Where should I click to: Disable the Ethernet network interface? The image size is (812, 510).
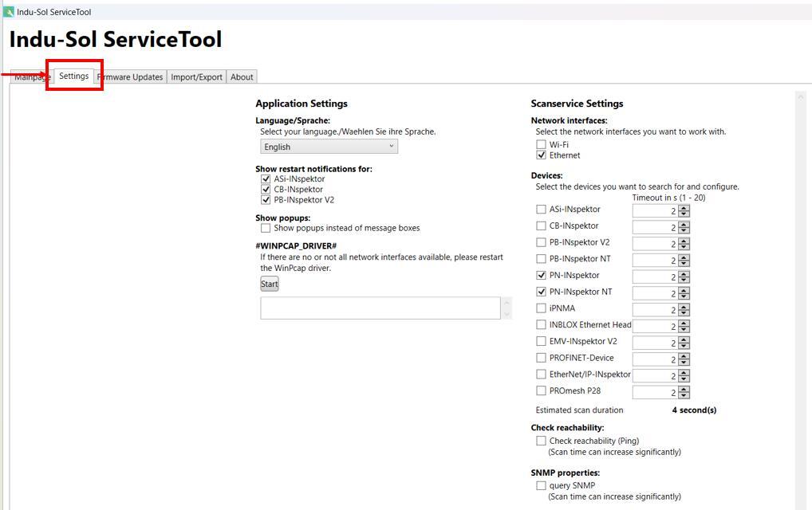(541, 155)
